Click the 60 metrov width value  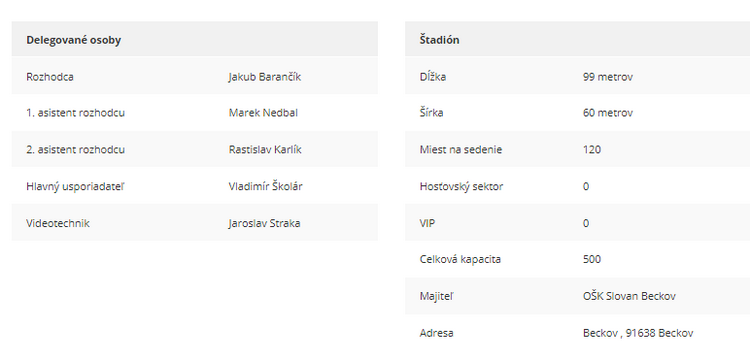[608, 113]
